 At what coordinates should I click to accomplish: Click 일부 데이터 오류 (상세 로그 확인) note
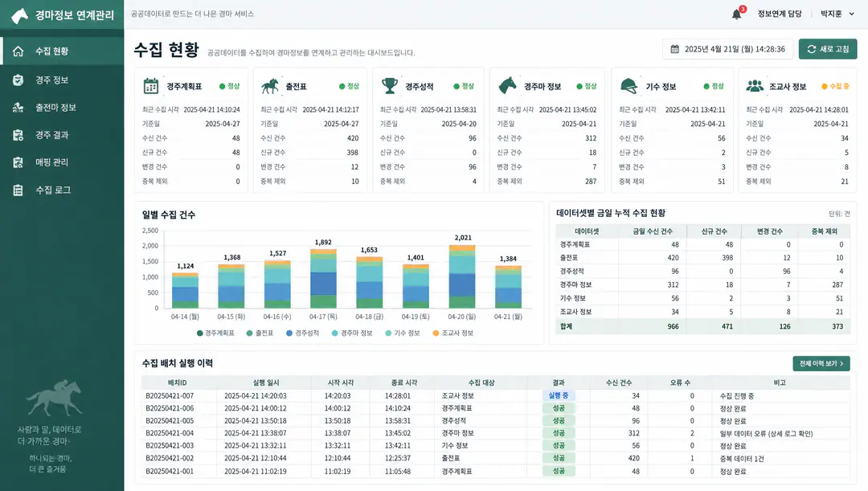tap(766, 433)
